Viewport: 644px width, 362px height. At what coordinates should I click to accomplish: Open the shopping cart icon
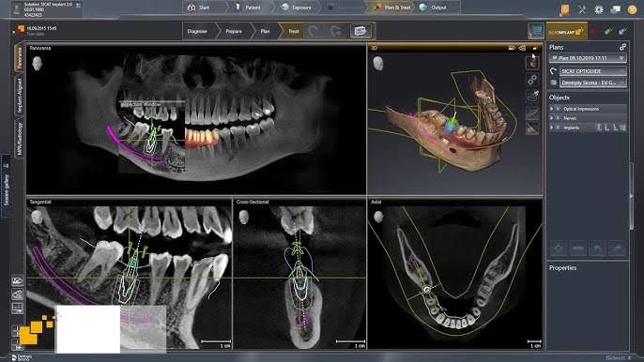(536, 31)
